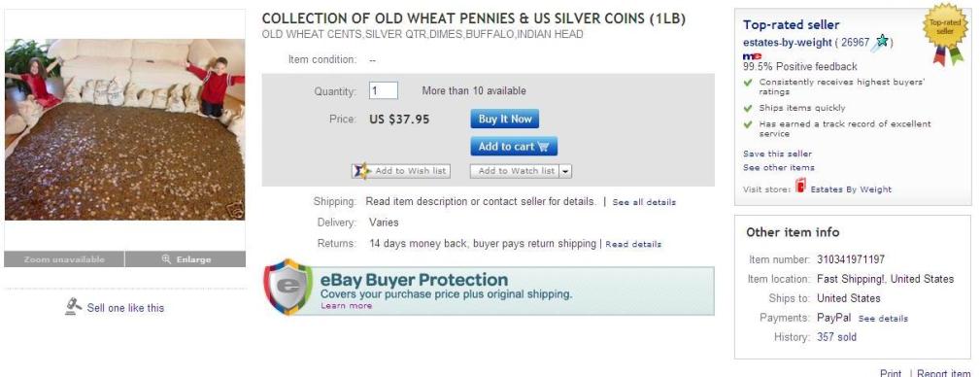Click the Buy It Now button
Viewport: 980px width, 377px height.
[504, 119]
